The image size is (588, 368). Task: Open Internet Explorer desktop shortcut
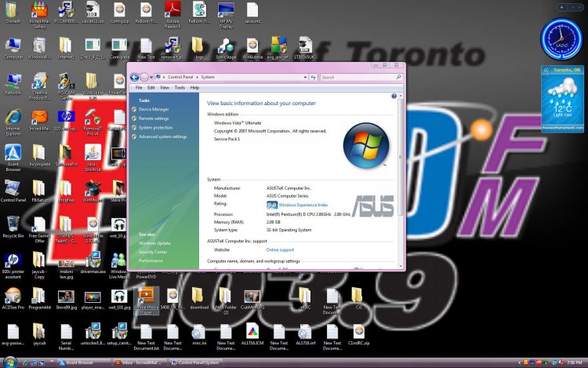click(x=13, y=122)
